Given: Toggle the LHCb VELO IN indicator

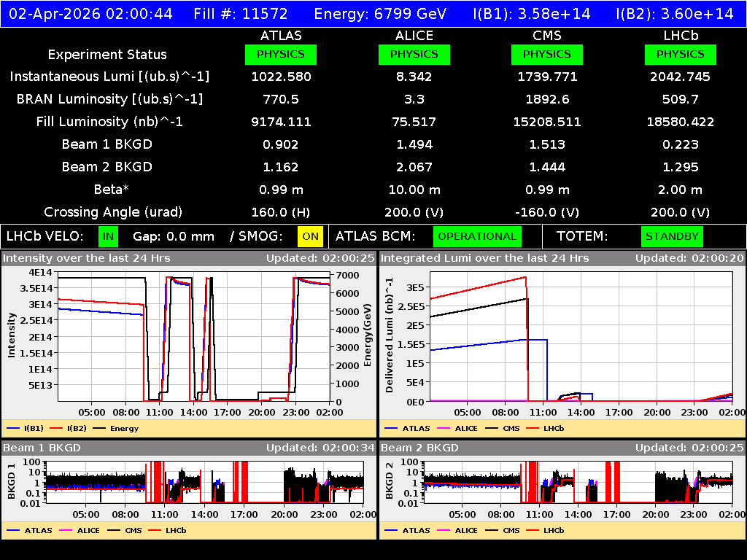Looking at the screenshot, I should pyautogui.click(x=107, y=236).
